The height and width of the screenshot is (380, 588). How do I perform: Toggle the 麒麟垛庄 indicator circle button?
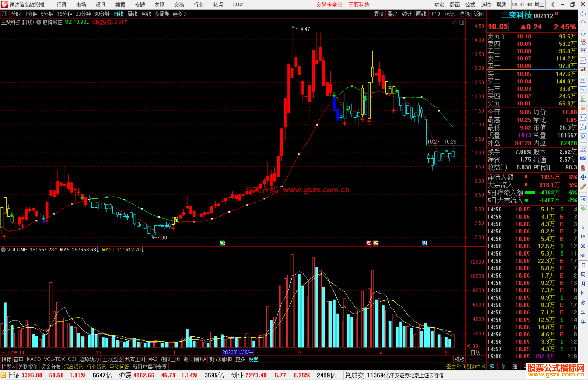(39, 22)
